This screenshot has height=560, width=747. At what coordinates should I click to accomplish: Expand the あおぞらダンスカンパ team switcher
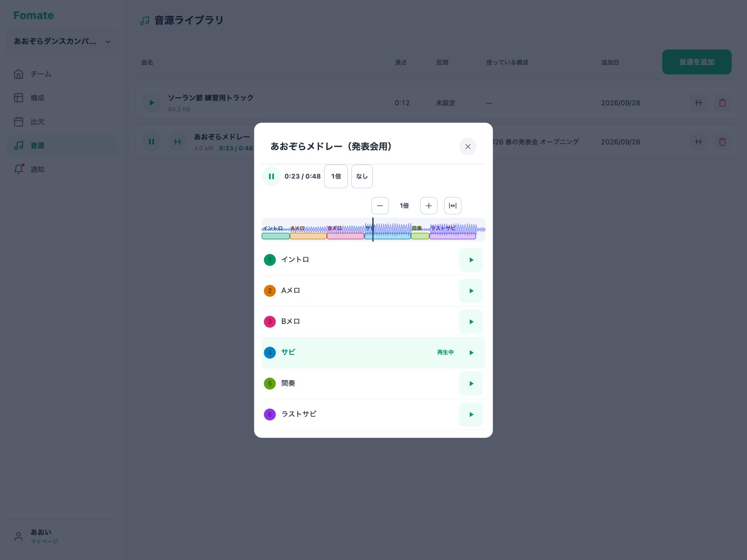[x=62, y=42]
